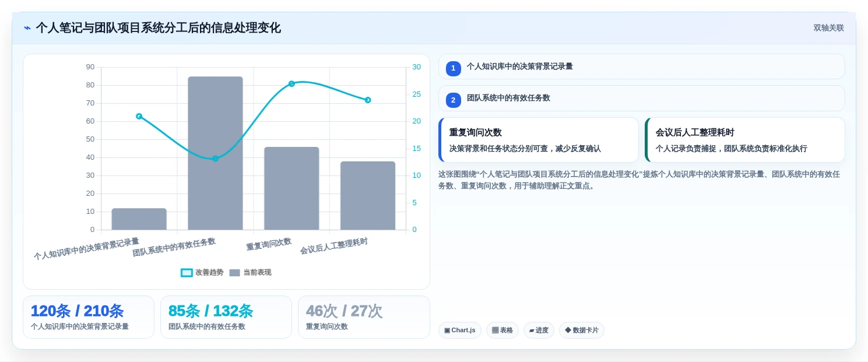
Task: Click the trend line point above 会议后人工整理耗时
Action: click(x=368, y=100)
